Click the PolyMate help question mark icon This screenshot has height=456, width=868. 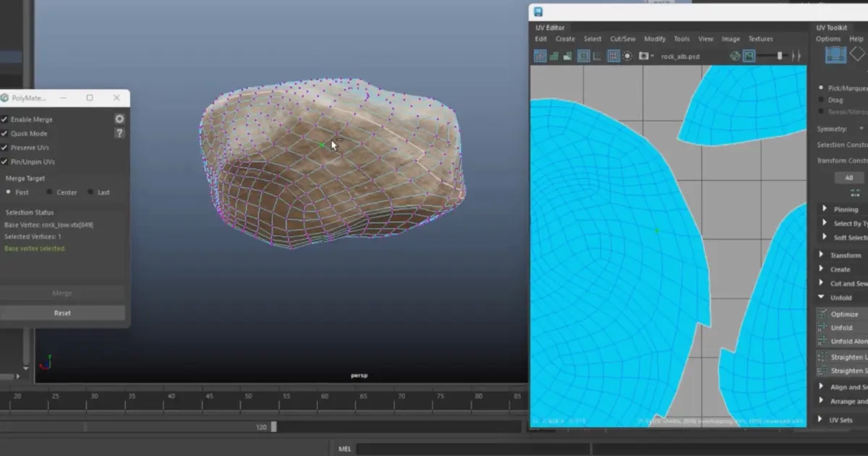(119, 133)
